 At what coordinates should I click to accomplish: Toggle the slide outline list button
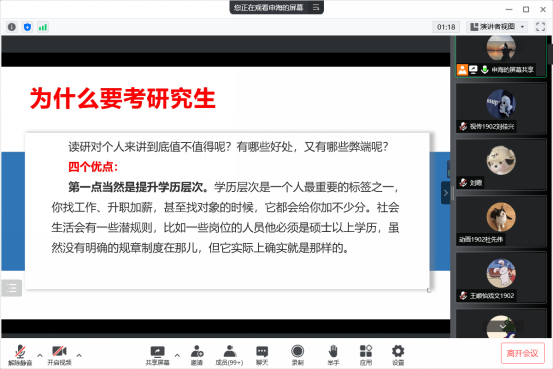pyautogui.click(x=12, y=288)
